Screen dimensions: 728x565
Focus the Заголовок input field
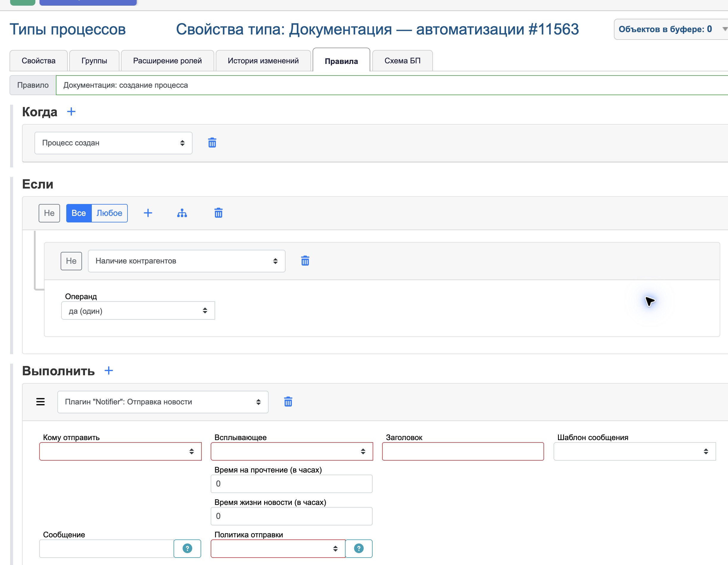(x=463, y=451)
